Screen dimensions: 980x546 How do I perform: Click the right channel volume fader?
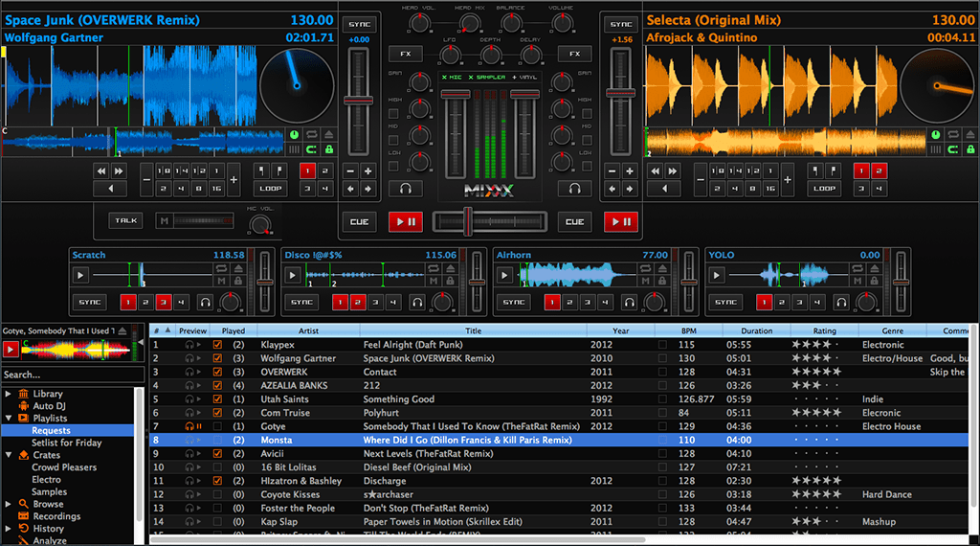point(525,95)
